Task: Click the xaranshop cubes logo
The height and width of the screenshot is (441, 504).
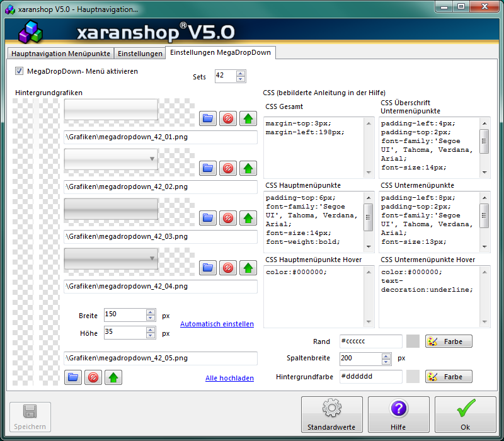Action: click(30, 32)
